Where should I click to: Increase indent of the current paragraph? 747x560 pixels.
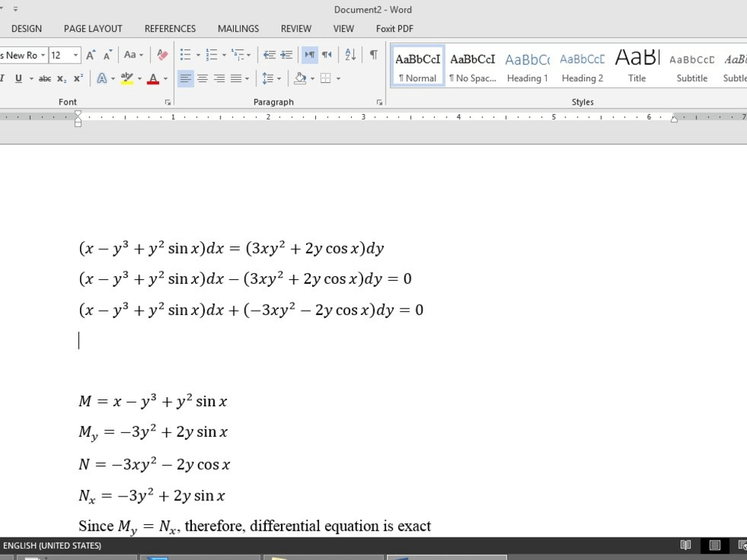tap(286, 55)
